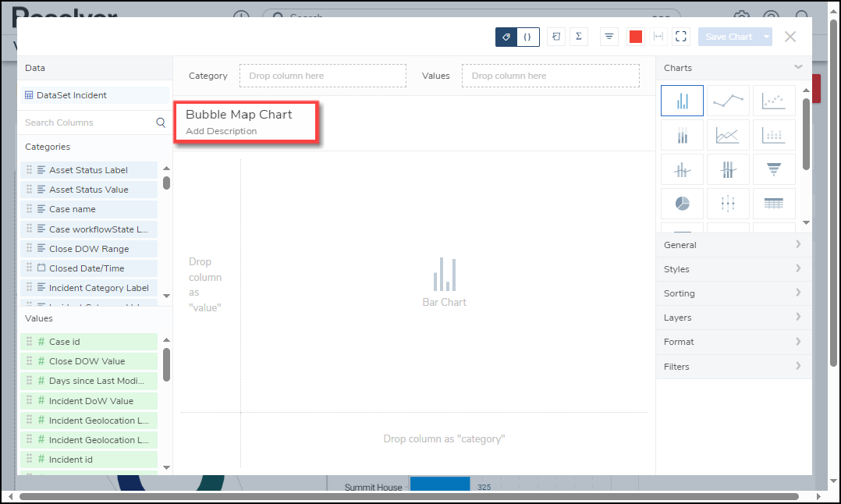The width and height of the screenshot is (841, 504).
Task: Select the bar chart type
Action: tap(682, 101)
